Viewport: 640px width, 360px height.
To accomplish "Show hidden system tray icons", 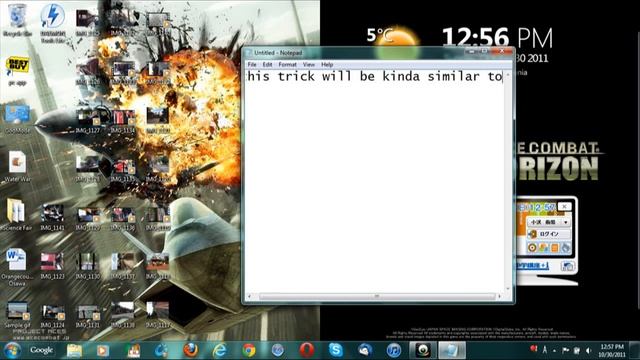I will (x=554, y=350).
